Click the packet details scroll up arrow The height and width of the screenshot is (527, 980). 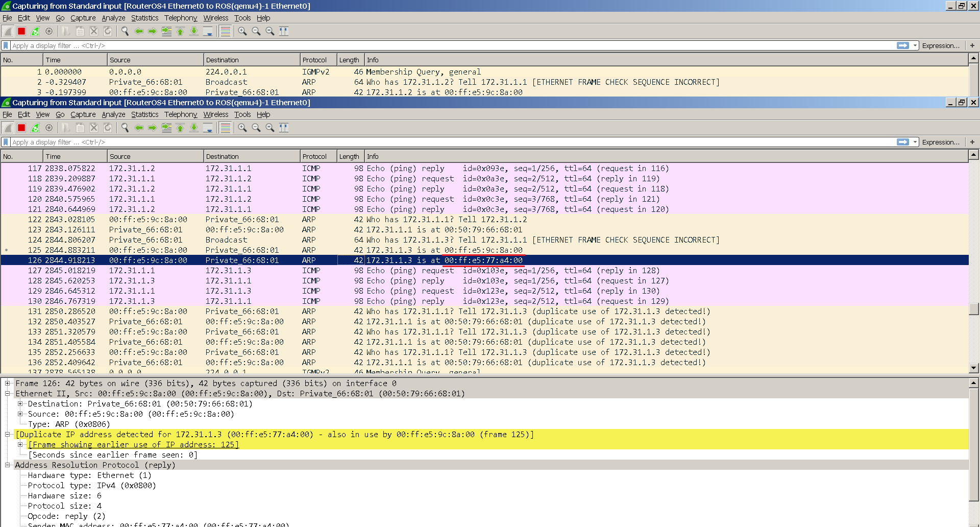coord(974,382)
